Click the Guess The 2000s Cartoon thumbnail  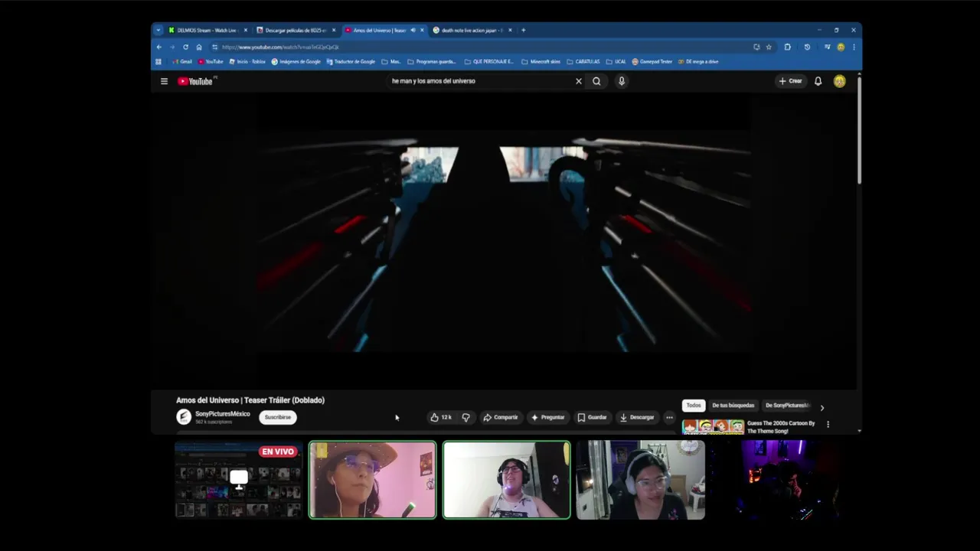[x=713, y=427]
